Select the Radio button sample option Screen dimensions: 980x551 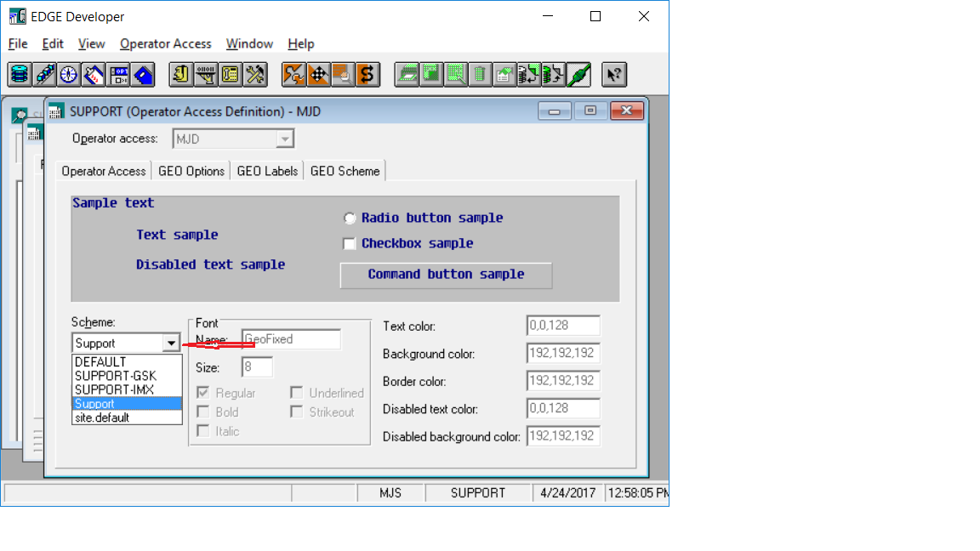pos(350,218)
